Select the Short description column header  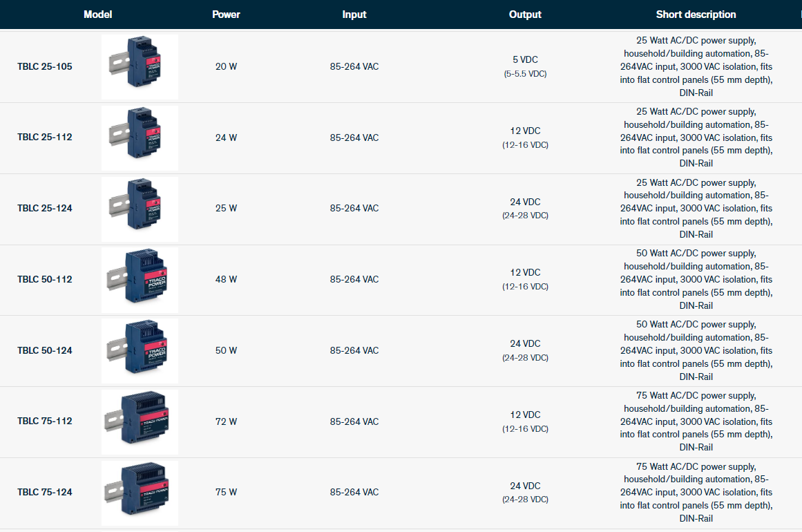click(696, 15)
